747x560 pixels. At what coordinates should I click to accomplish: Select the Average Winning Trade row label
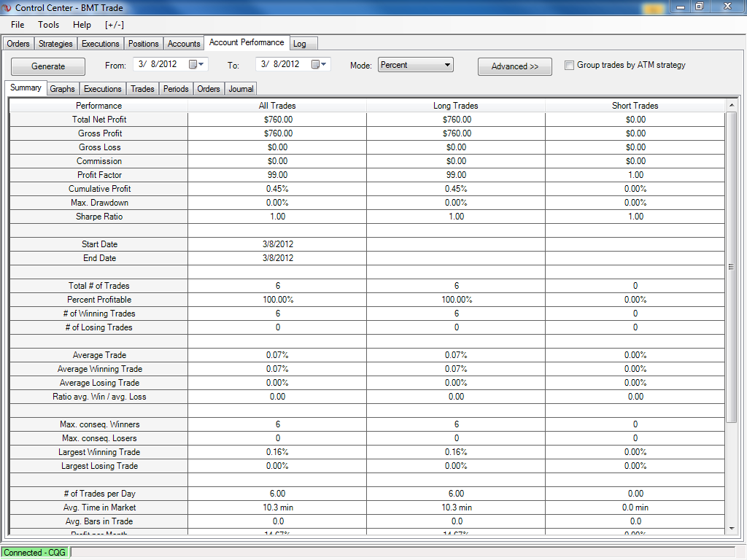click(99, 369)
